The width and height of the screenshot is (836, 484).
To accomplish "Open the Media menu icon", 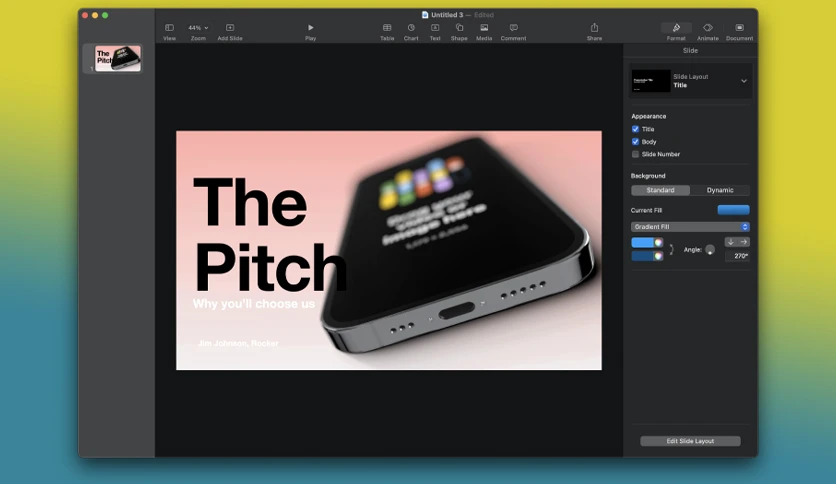I will click(484, 28).
